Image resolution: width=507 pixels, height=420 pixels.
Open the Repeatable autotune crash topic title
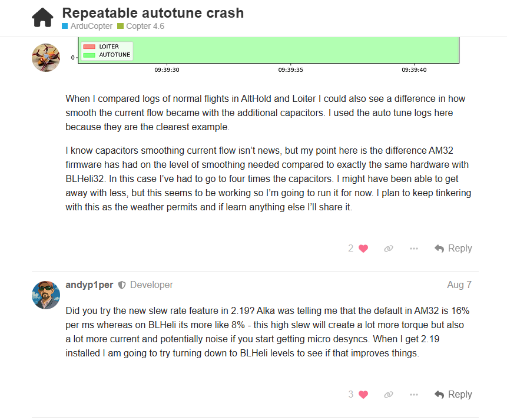[153, 12]
